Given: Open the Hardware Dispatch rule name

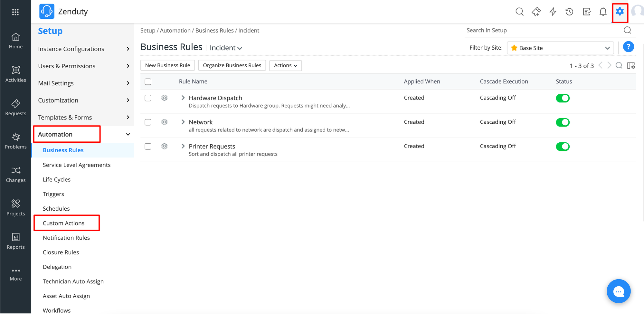Looking at the screenshot, I should [x=215, y=98].
